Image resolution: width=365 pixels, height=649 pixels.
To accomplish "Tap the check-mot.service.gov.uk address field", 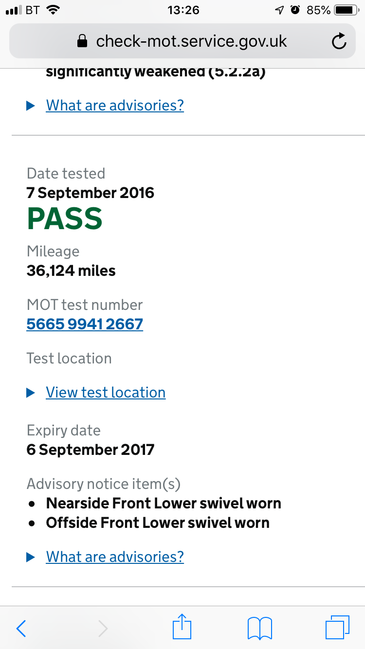I will point(182,41).
